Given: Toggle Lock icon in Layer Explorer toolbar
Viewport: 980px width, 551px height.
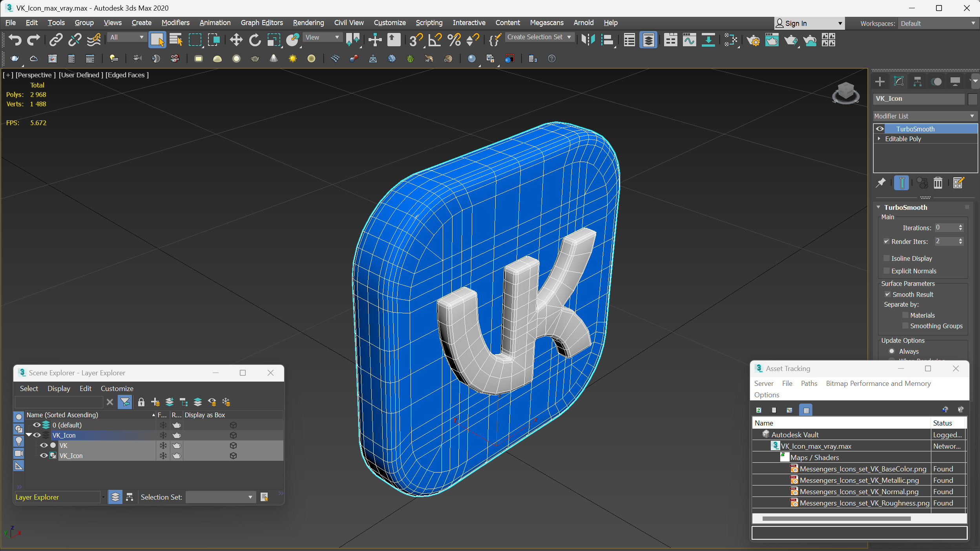Looking at the screenshot, I should [x=141, y=402].
